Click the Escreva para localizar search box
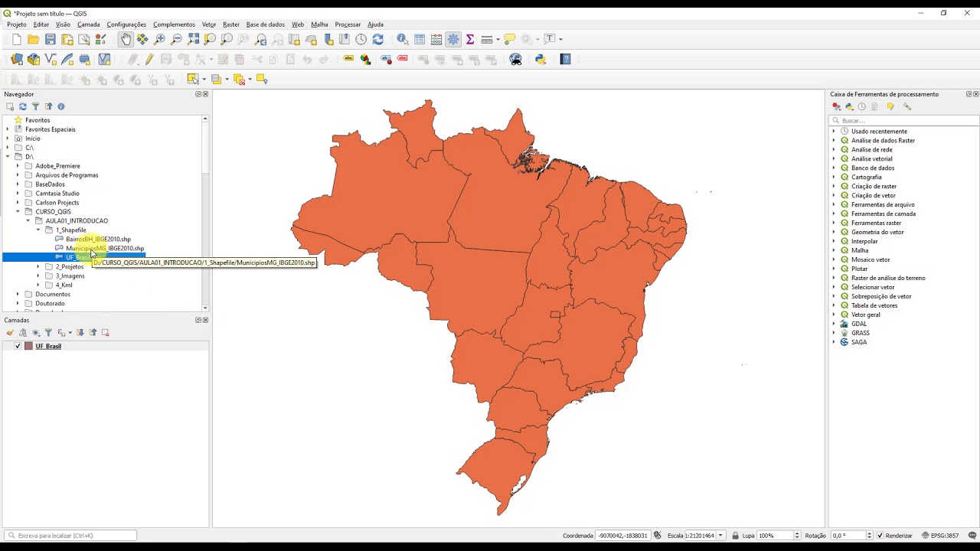 pos(70,536)
